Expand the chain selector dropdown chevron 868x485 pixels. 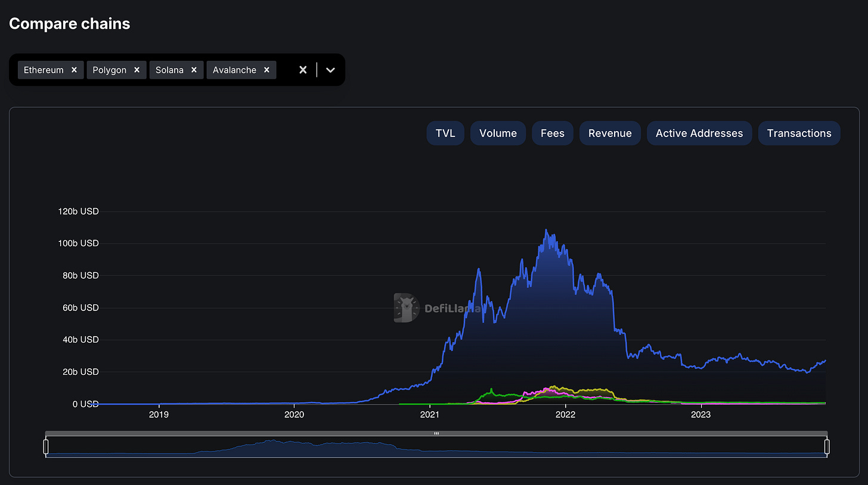[330, 70]
